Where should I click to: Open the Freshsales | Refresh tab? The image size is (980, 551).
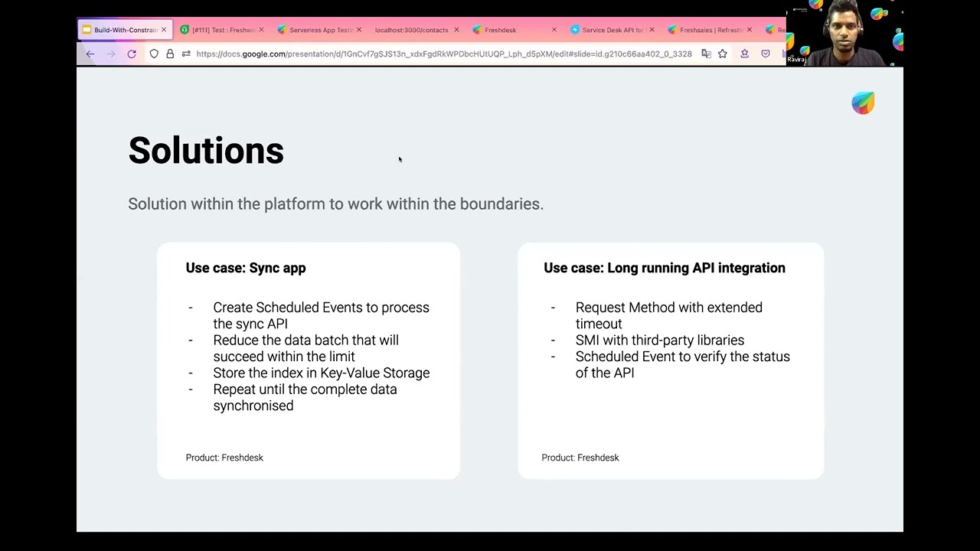pyautogui.click(x=710, y=30)
